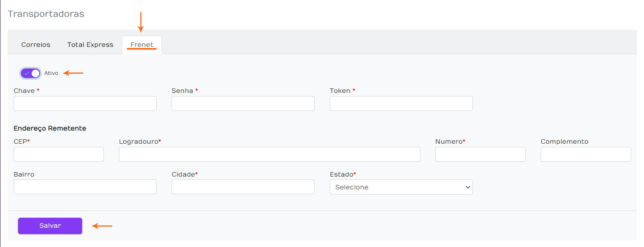This screenshot has width=644, height=247.
Task: Click into the Senha field
Action: click(x=243, y=104)
